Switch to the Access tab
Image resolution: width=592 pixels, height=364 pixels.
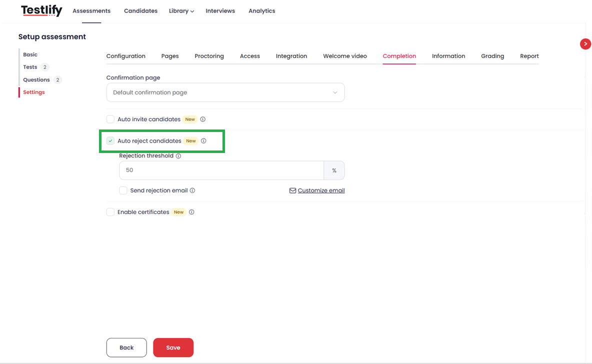[250, 56]
